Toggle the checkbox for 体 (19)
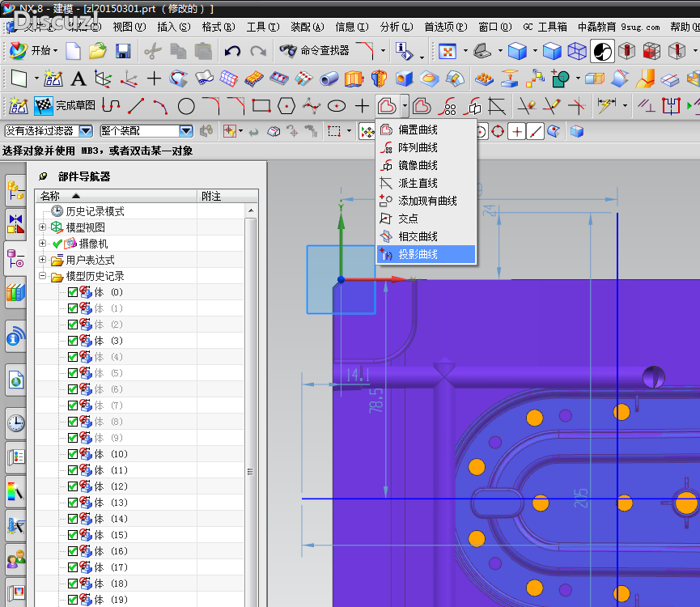700x607 pixels. tap(73, 600)
